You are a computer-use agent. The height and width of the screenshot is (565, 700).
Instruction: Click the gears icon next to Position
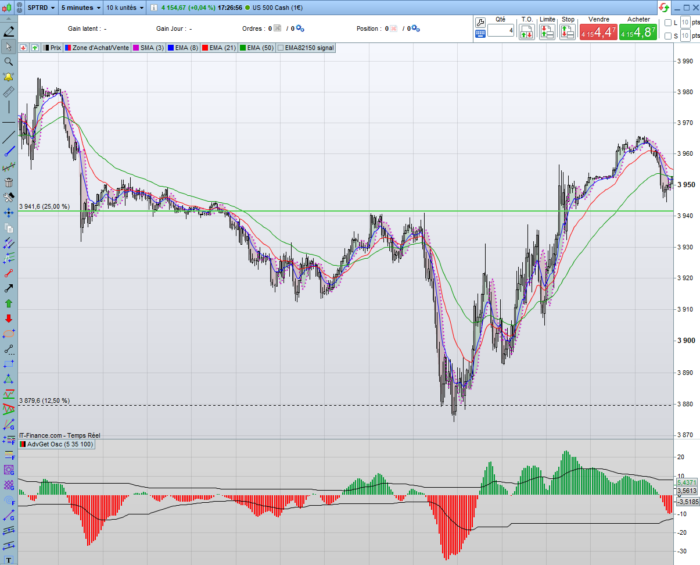point(416,29)
